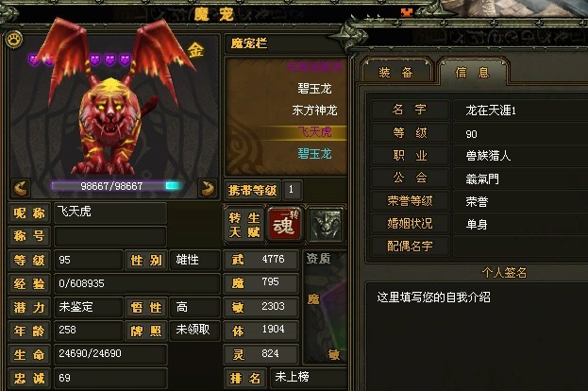Click the pet health bar 98667/98667
Viewport: 588px width, 391px height.
click(116, 186)
